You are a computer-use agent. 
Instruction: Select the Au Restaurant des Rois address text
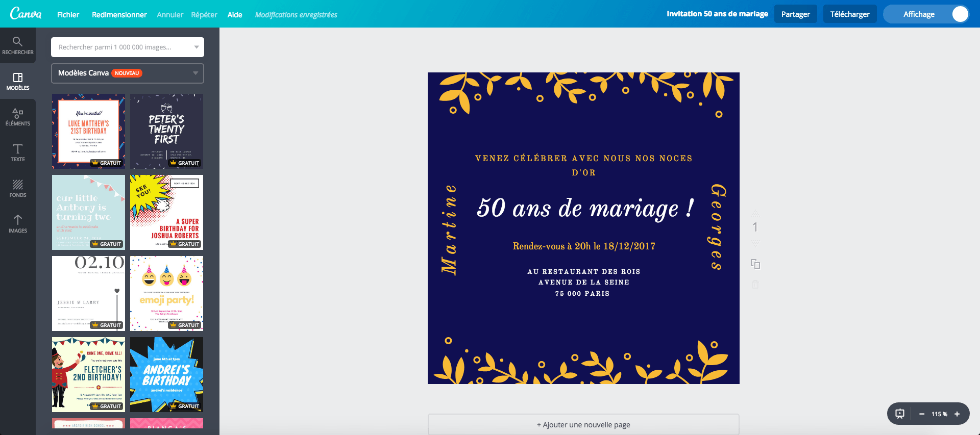pyautogui.click(x=583, y=282)
